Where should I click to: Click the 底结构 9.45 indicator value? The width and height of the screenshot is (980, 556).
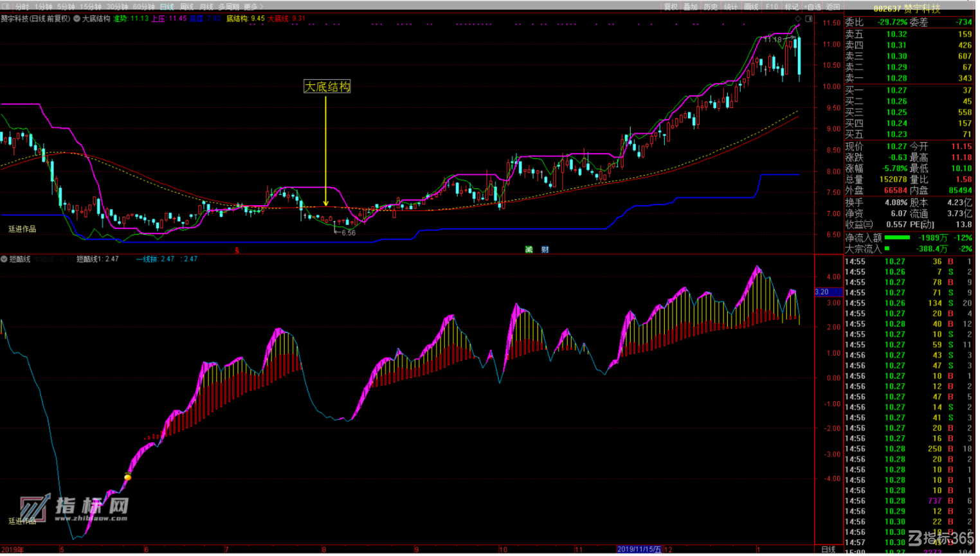(246, 19)
